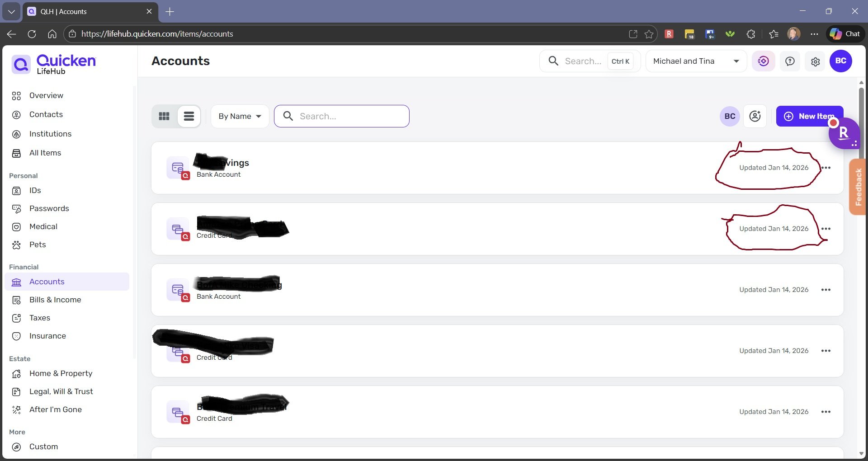The width and height of the screenshot is (868, 461).
Task: Open the help question-mark icon
Action: [789, 61]
